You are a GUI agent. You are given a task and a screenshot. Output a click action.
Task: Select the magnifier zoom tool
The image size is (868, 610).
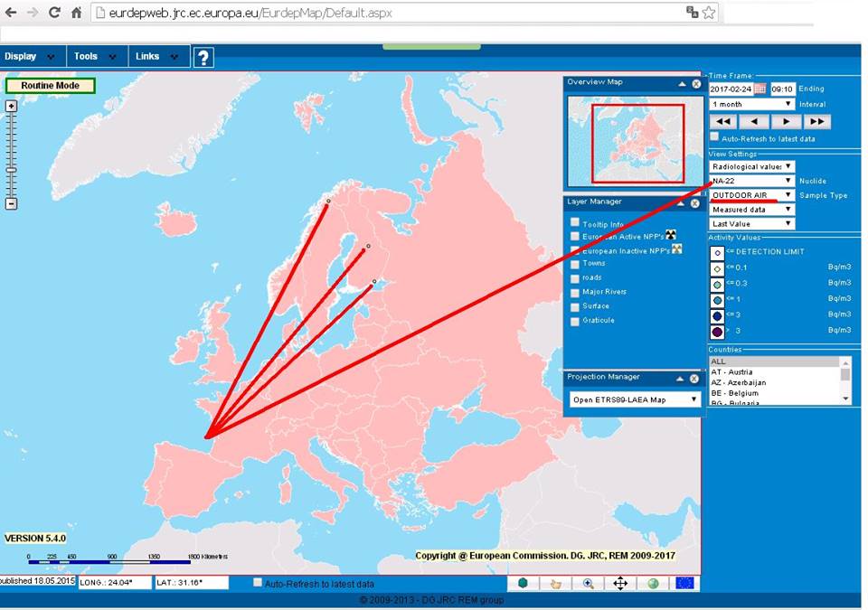[588, 584]
